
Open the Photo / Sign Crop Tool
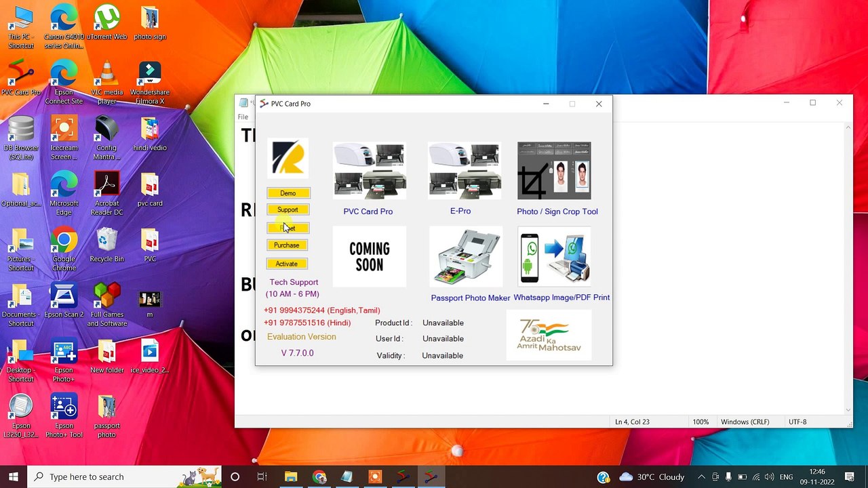click(554, 171)
